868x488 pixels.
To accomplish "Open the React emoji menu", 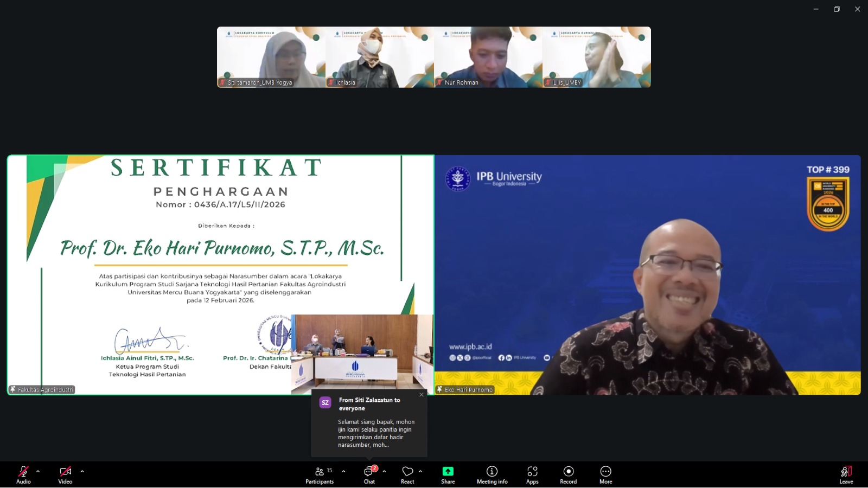I will tap(407, 474).
